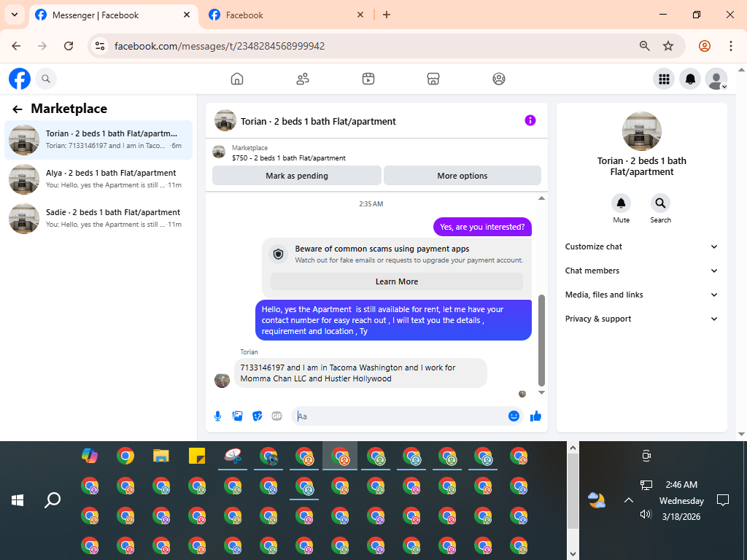Go back using the Marketplace back arrow
This screenshot has height=560, width=747.
click(18, 109)
